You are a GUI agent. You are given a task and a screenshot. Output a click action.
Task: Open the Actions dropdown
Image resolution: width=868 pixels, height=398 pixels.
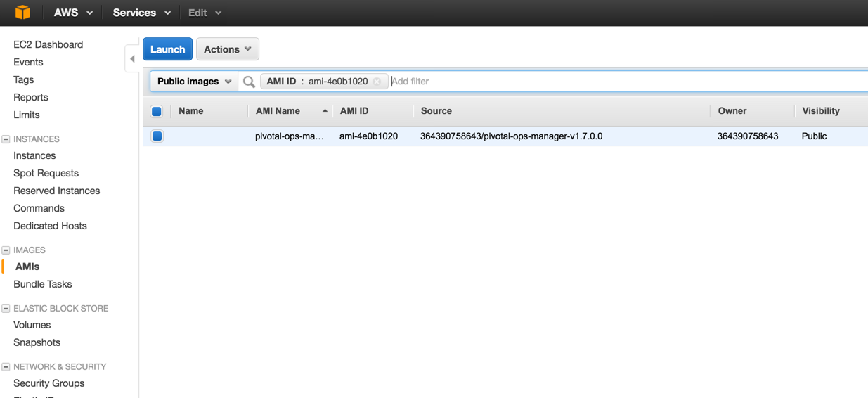228,49
